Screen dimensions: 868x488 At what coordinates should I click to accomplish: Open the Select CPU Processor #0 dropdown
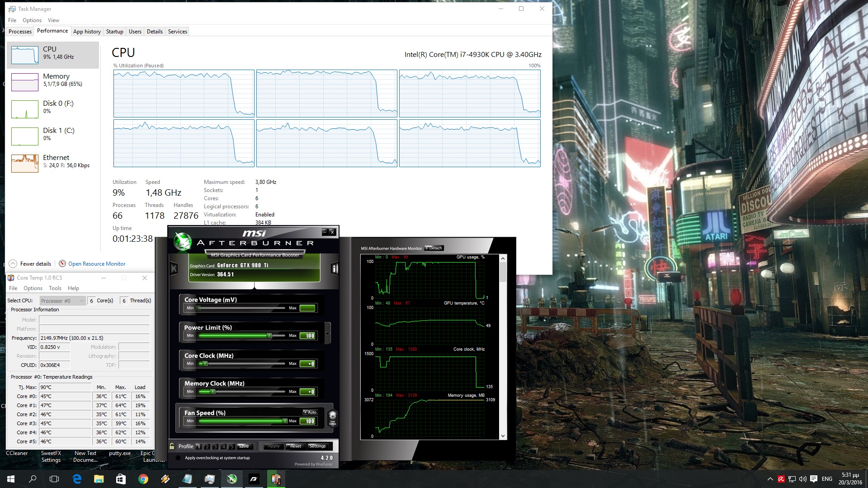click(x=62, y=300)
